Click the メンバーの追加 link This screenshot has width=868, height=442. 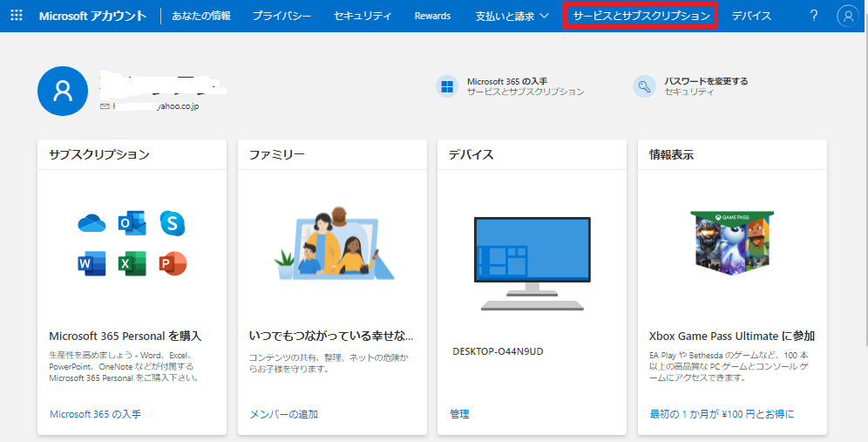[x=283, y=414]
